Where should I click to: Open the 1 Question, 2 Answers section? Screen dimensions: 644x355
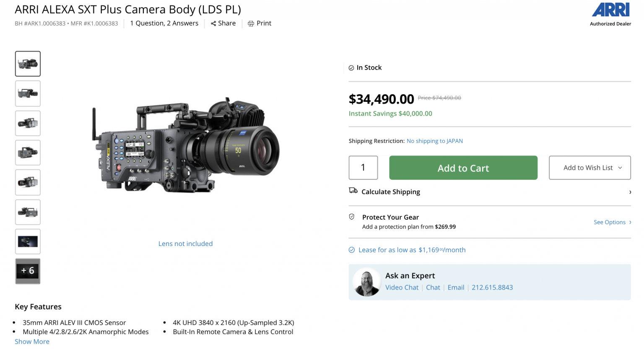pos(164,23)
